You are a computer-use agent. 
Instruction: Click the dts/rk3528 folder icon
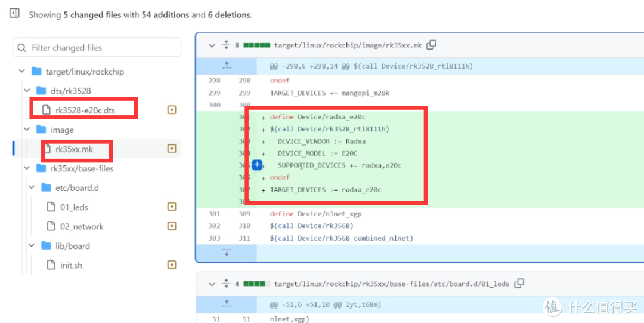click(x=41, y=91)
